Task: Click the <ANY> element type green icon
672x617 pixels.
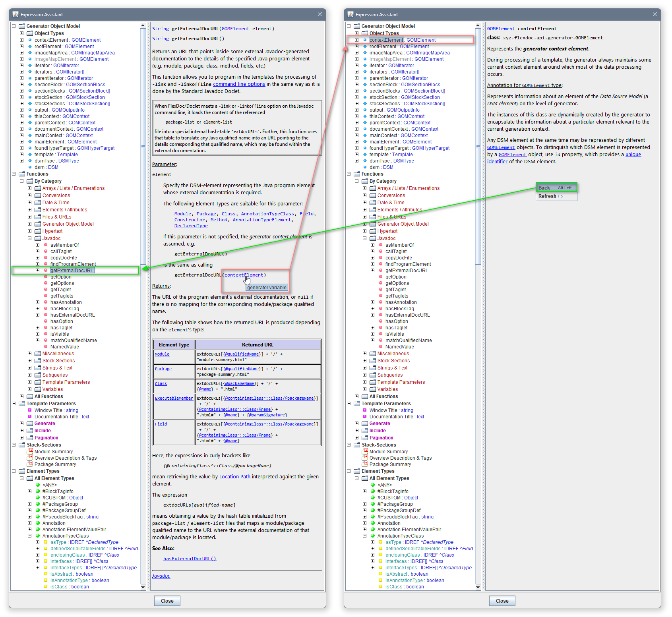Action: (38, 485)
